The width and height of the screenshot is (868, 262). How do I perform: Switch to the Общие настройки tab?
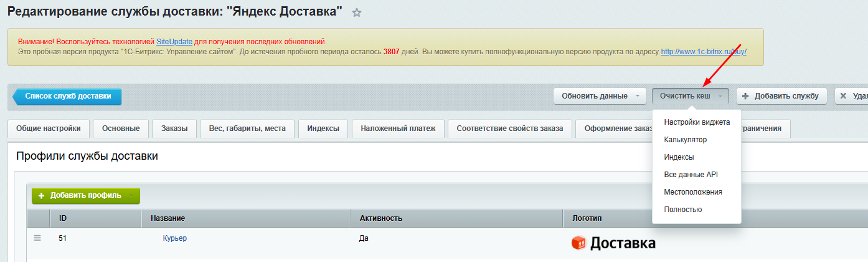pos(49,129)
